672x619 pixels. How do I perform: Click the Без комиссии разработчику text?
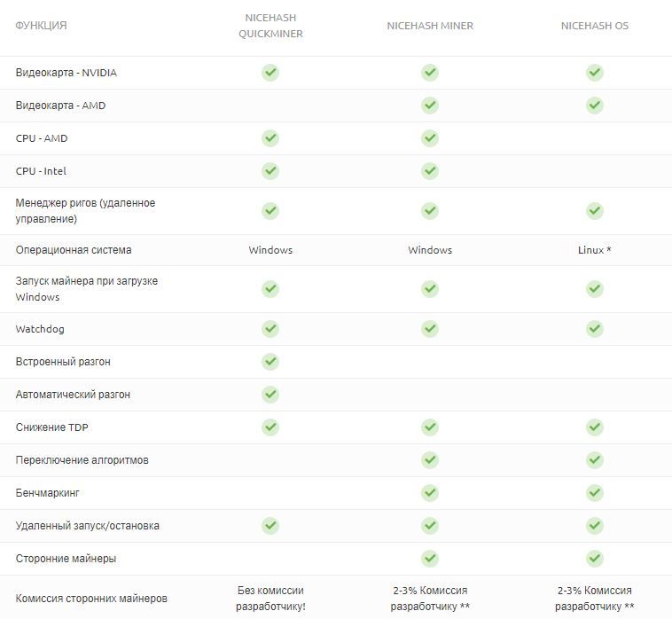(270, 599)
